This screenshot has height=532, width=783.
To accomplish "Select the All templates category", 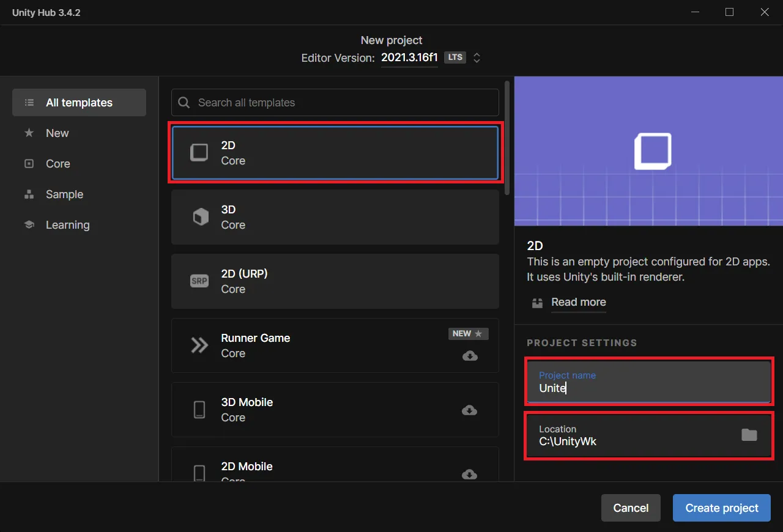I will (x=79, y=103).
